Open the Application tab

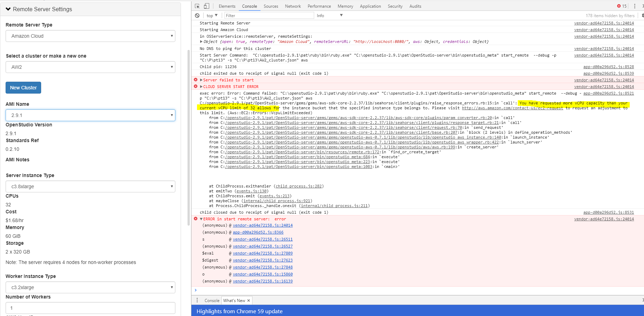click(x=370, y=6)
